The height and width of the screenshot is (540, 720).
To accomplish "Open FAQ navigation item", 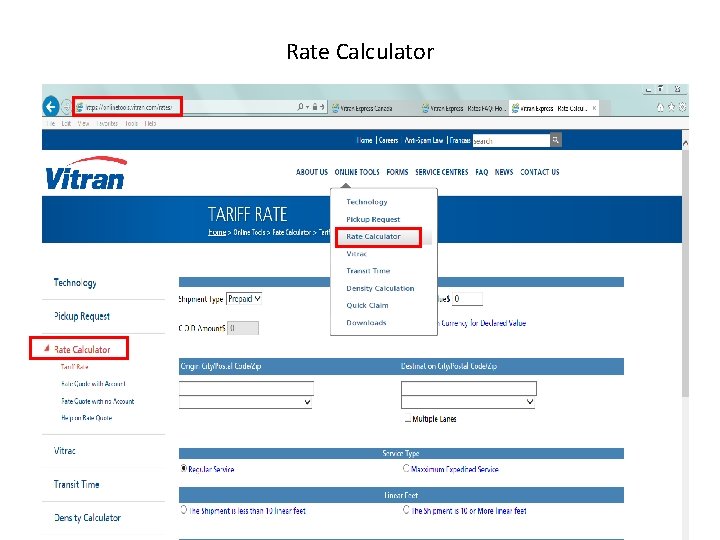I will (x=482, y=172).
